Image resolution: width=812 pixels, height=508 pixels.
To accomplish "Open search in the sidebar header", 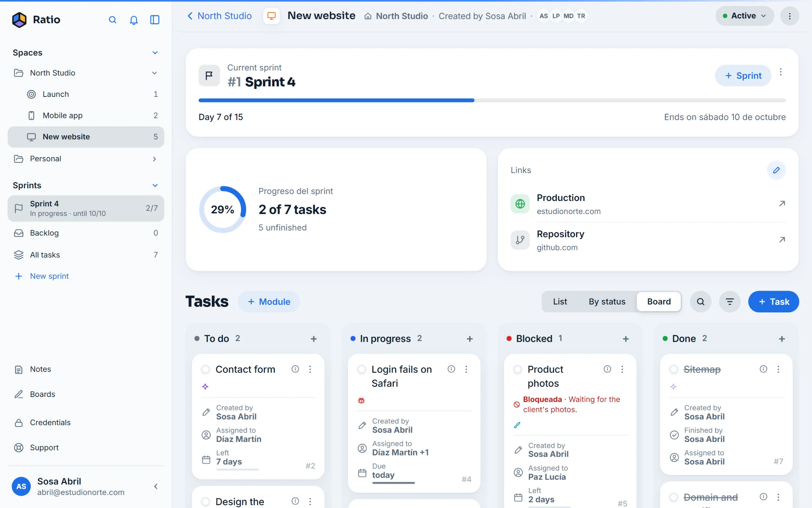I will pos(113,20).
